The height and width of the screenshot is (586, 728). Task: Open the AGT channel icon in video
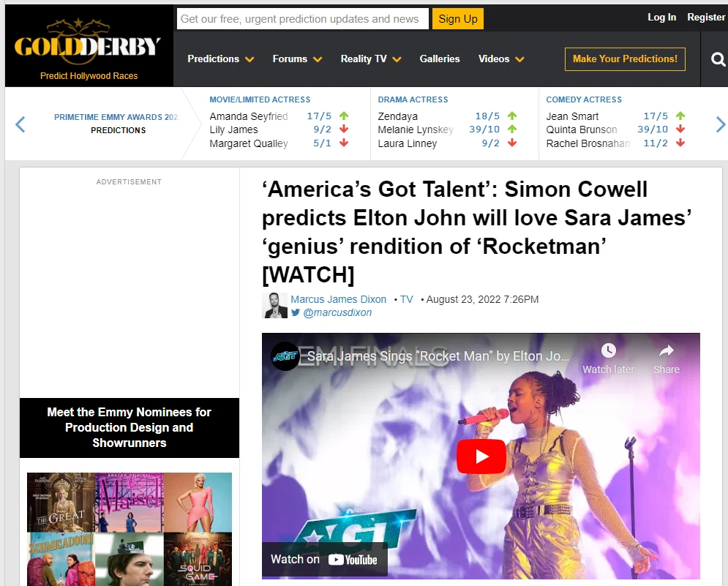point(285,356)
